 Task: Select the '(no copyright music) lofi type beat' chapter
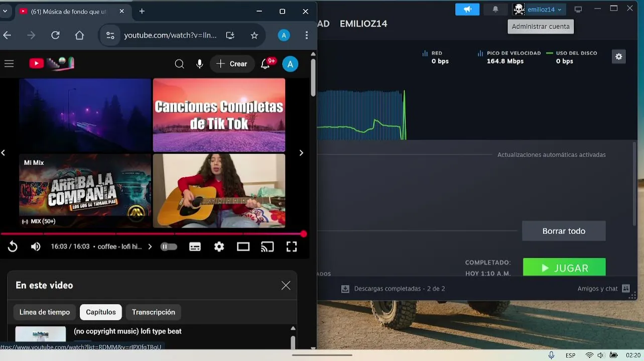pos(127,331)
